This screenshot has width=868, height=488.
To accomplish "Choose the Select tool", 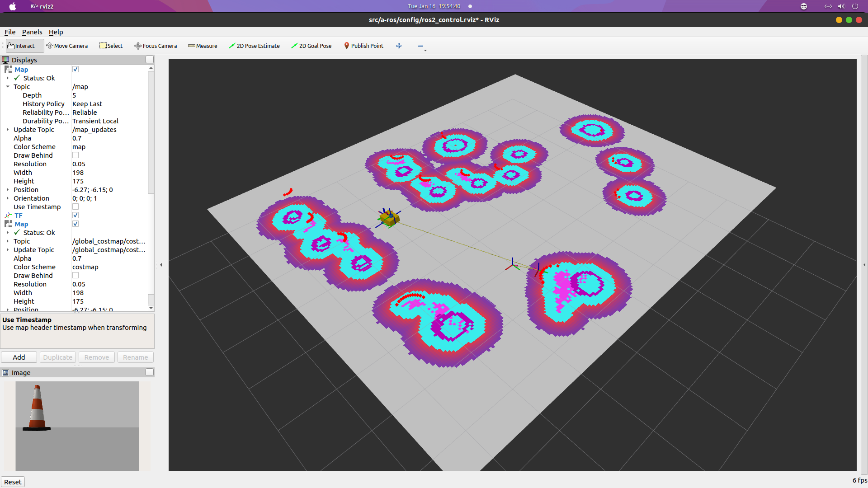I will [111, 46].
